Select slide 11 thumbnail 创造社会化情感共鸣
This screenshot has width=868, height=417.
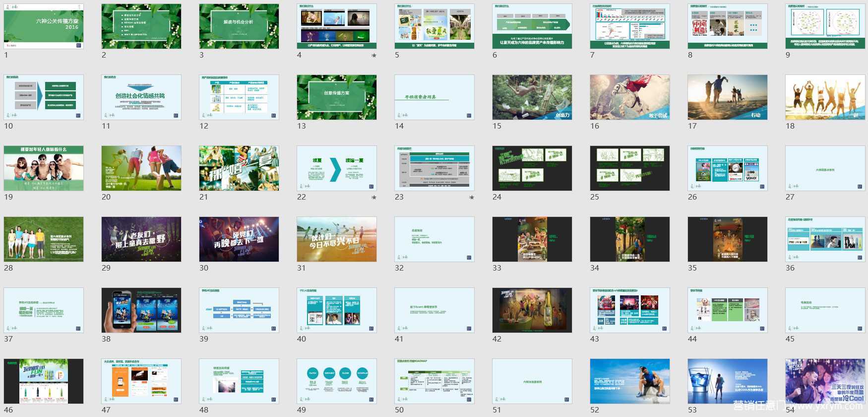click(x=141, y=97)
